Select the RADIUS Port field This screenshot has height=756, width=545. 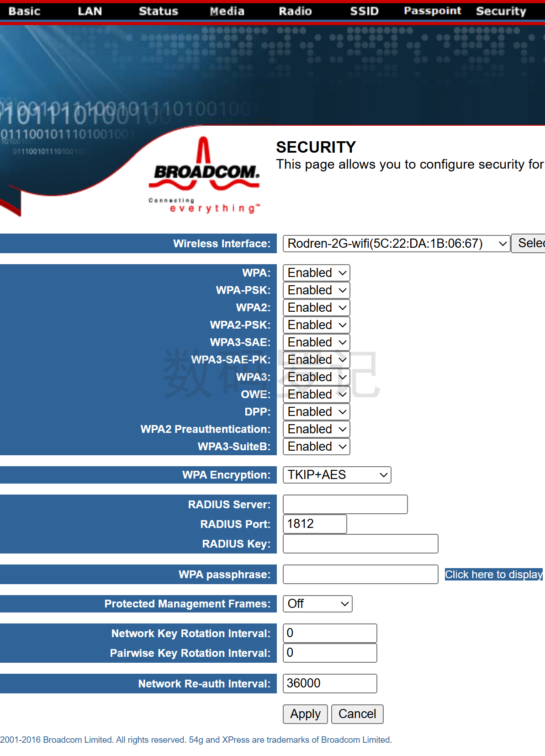click(x=314, y=524)
